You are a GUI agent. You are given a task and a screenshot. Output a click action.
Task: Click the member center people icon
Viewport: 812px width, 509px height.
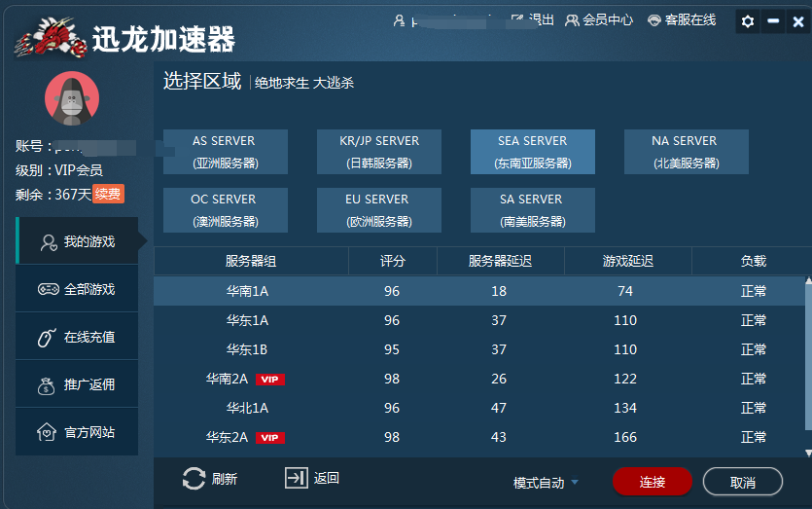(572, 20)
